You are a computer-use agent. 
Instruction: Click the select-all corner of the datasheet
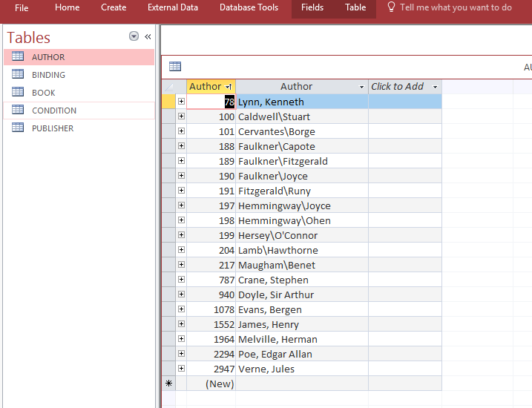click(168, 87)
